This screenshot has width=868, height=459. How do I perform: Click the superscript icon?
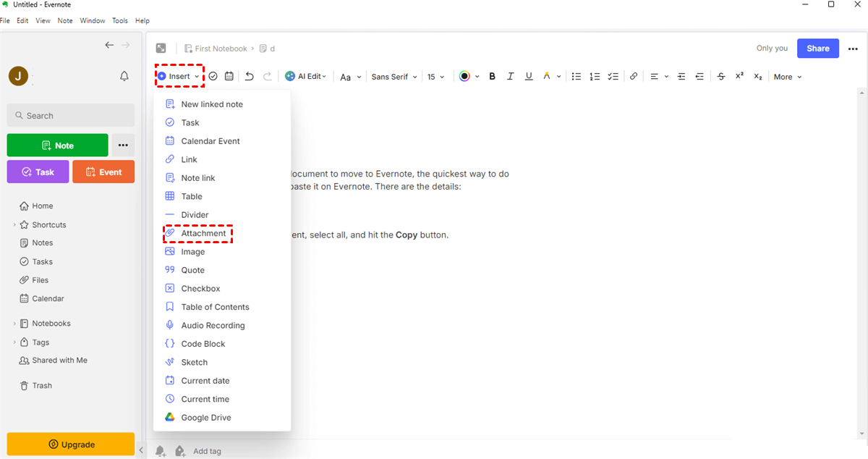[739, 76]
